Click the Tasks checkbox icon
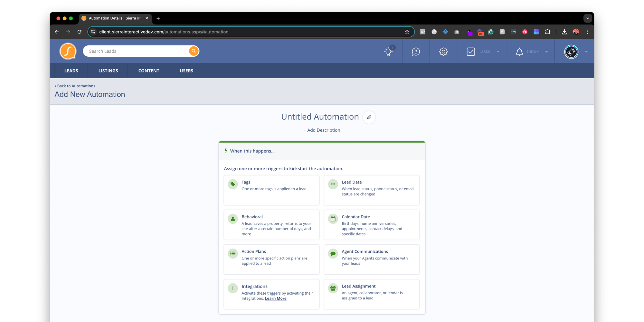644x322 pixels. click(471, 51)
